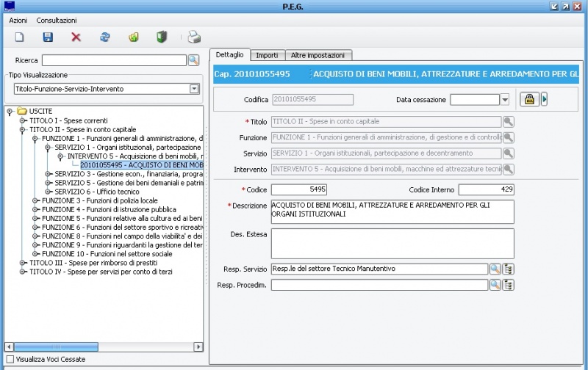The width and height of the screenshot is (588, 370).
Task: Select FUNZIONE 4 - Funzioni di istruzione pubblica
Action: pos(109,210)
